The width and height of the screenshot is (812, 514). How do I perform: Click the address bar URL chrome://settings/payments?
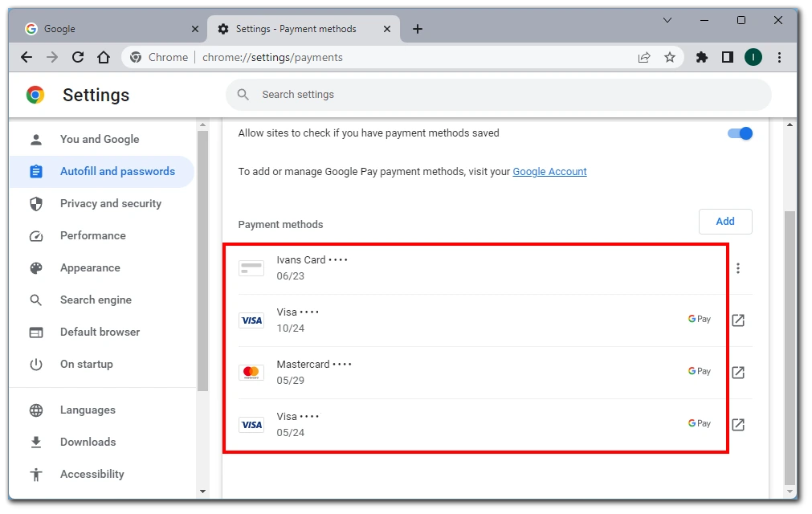point(272,58)
